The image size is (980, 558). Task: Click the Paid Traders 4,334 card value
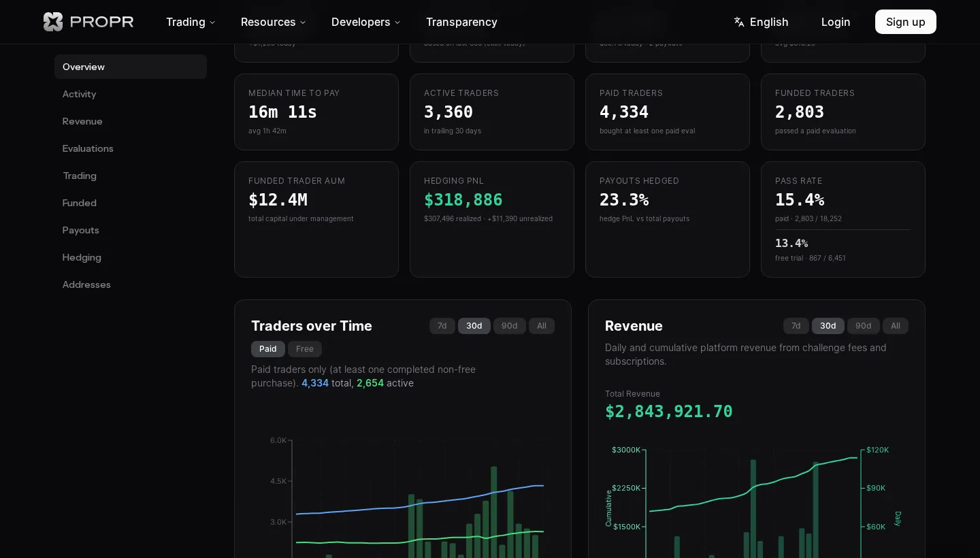click(624, 112)
